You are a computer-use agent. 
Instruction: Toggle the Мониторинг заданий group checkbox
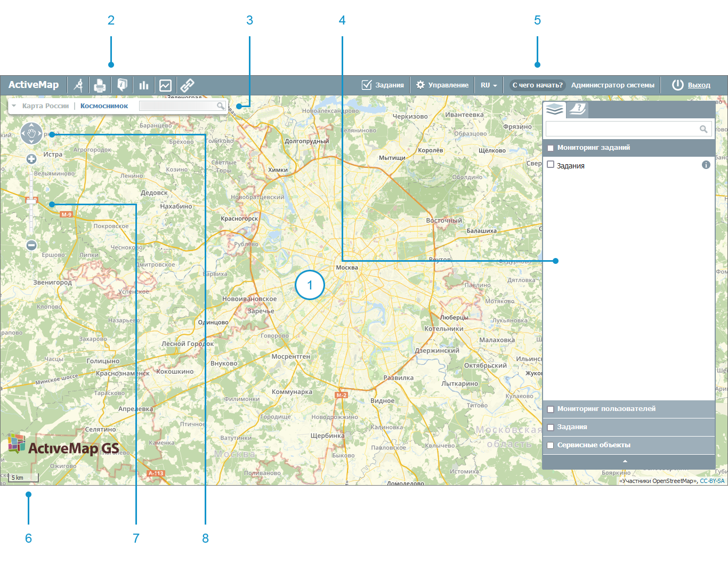click(x=551, y=148)
